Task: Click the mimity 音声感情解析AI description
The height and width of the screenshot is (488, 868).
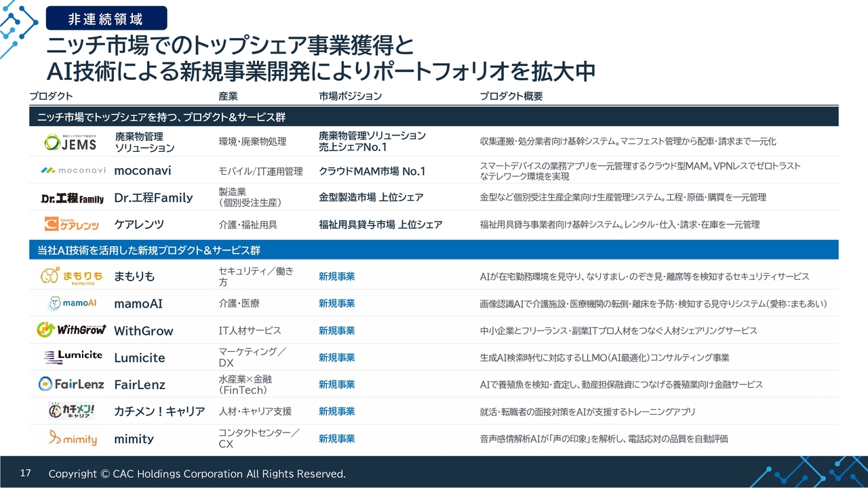Action: point(604,439)
